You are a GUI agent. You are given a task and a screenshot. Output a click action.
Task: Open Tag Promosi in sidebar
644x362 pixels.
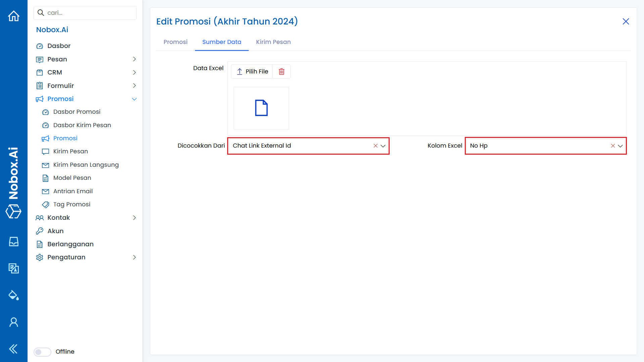[x=71, y=204]
